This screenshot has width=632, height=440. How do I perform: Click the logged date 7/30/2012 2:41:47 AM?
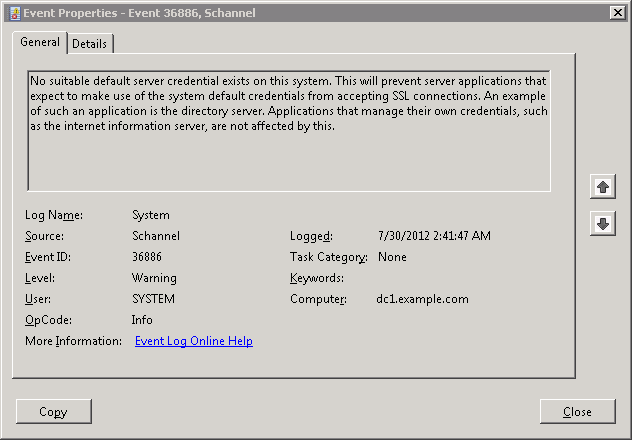(434, 236)
